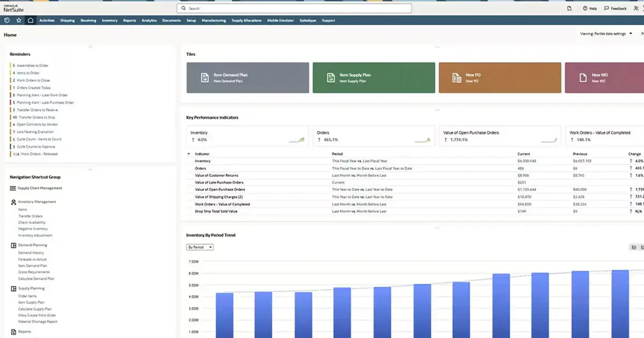Click Item Supply Plan tile icon
Image resolution: width=644 pixels, height=338 pixels.
[331, 78]
